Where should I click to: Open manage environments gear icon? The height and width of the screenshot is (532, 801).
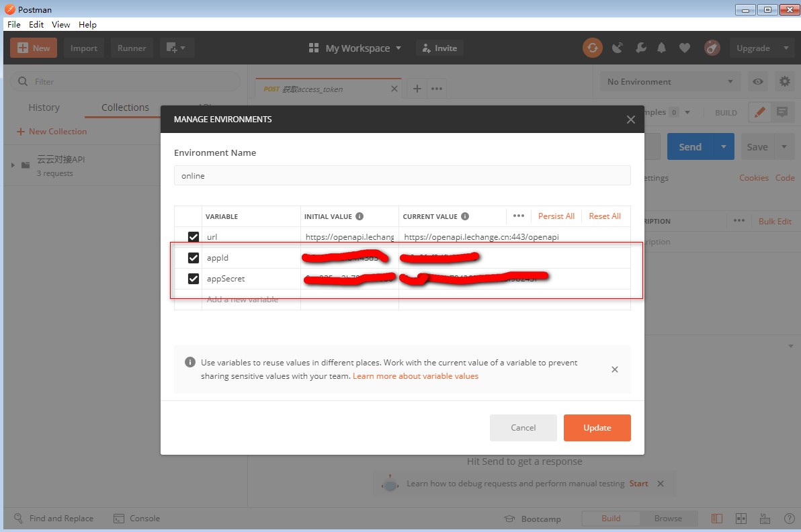tap(784, 81)
